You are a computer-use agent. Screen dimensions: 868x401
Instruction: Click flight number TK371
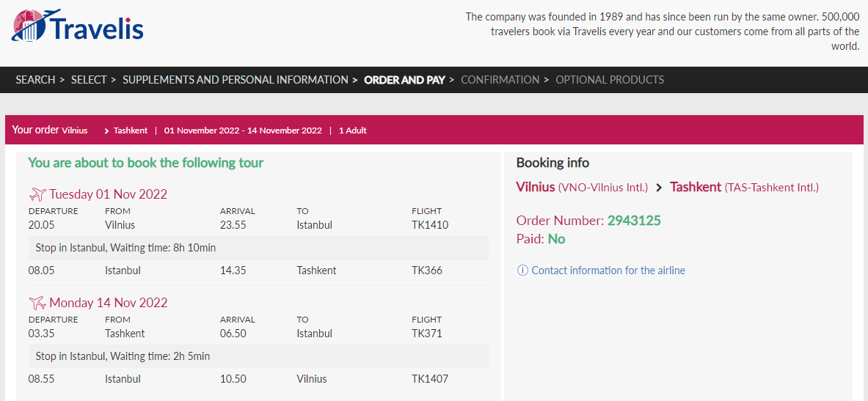pyautogui.click(x=427, y=334)
